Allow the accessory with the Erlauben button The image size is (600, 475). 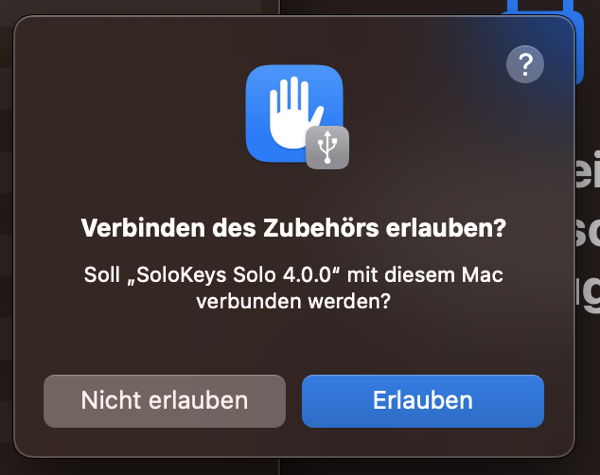[x=423, y=401]
